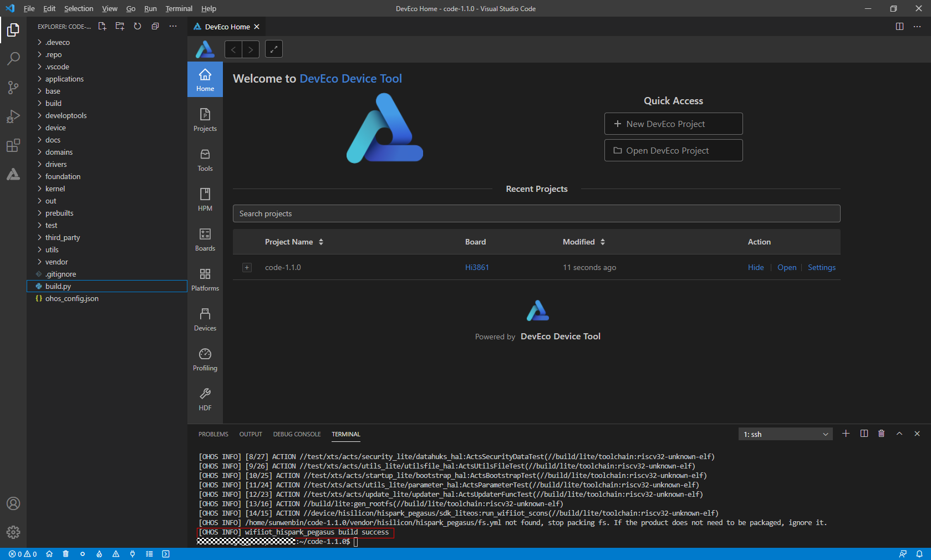
Task: Collapse all folders in Explorer
Action: pyautogui.click(x=155, y=26)
